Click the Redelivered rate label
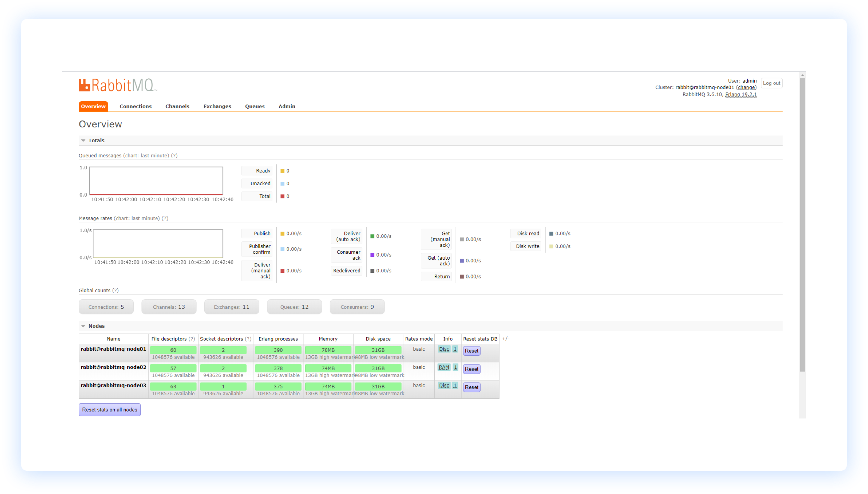 coord(346,271)
